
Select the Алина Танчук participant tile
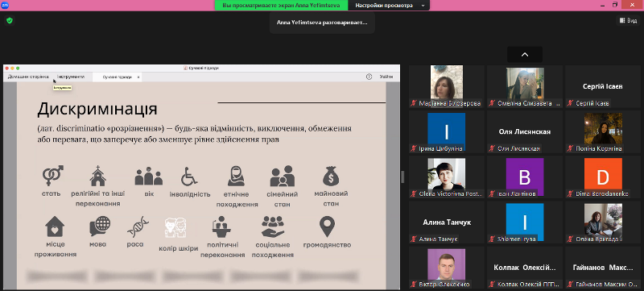(x=447, y=222)
